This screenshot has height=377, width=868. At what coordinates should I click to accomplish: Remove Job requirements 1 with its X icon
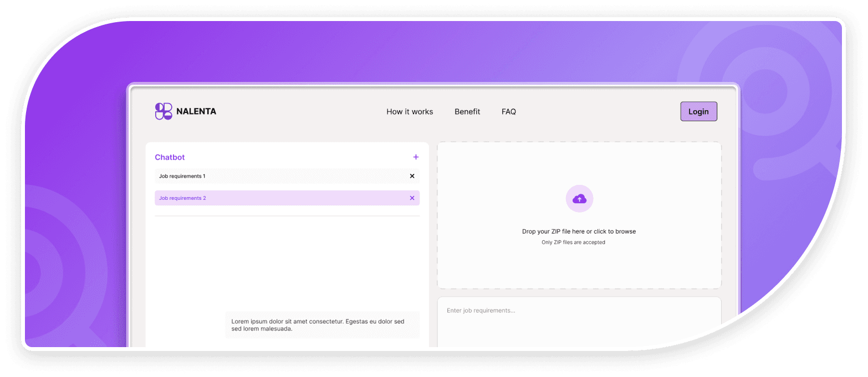click(x=412, y=176)
